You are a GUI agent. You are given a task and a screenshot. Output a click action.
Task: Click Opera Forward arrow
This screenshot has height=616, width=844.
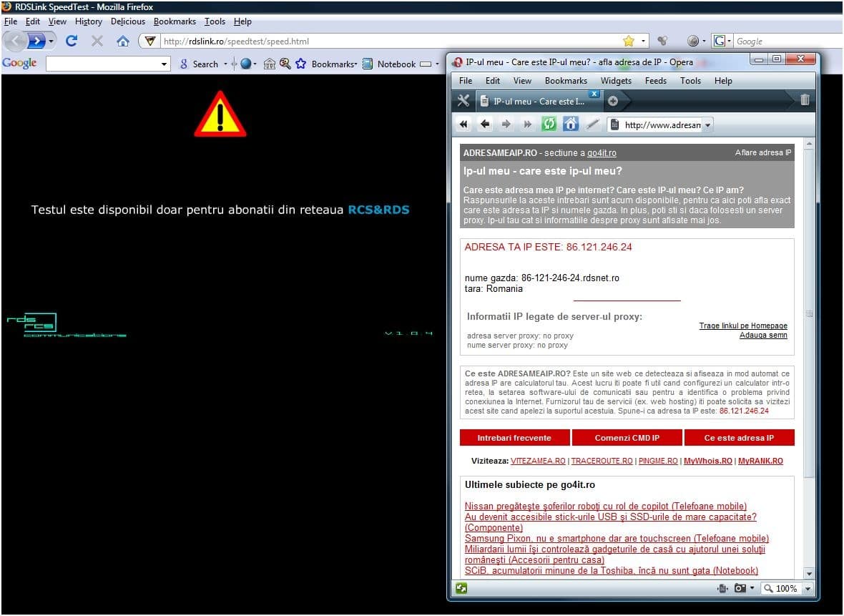click(x=506, y=124)
